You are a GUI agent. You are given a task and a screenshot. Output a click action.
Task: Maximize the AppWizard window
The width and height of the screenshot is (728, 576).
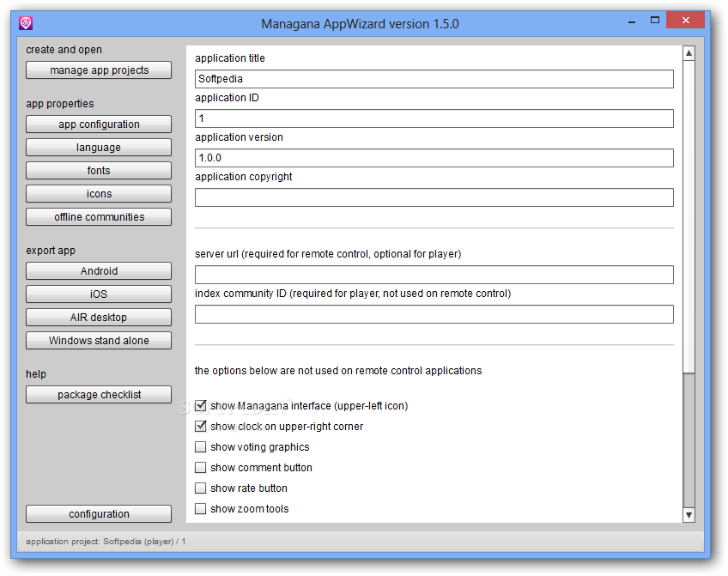coord(655,20)
